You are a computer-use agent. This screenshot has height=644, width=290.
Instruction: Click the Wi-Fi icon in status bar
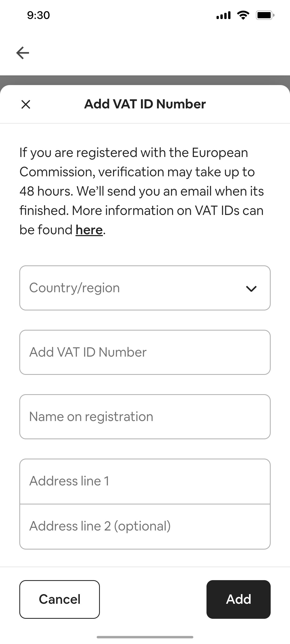tap(242, 15)
